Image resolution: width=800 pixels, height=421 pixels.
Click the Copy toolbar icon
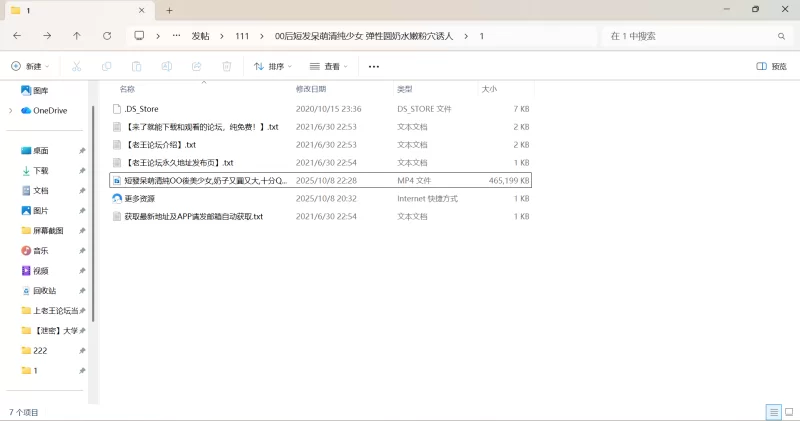[107, 66]
